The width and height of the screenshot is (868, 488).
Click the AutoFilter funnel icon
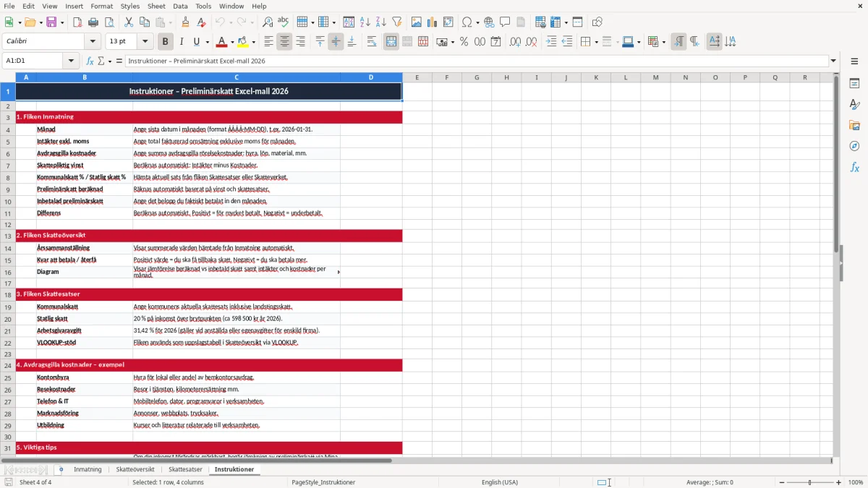click(x=397, y=22)
